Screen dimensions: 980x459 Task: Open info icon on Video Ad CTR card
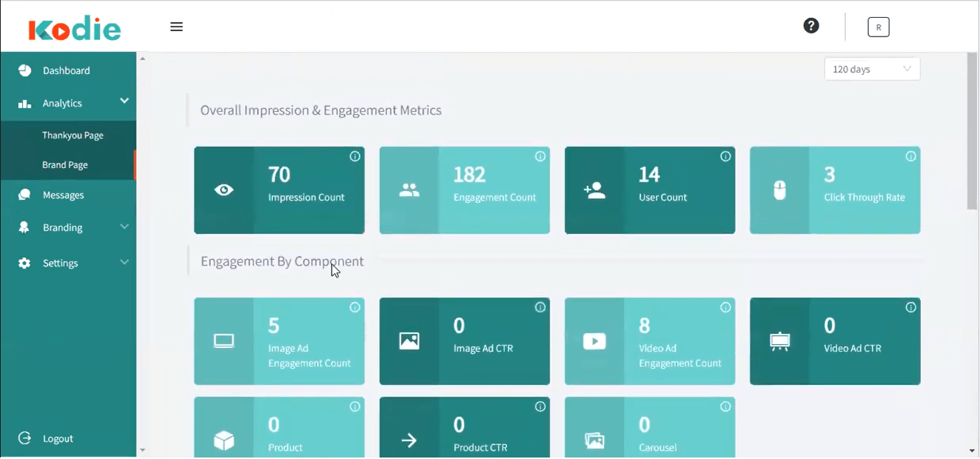click(x=910, y=307)
